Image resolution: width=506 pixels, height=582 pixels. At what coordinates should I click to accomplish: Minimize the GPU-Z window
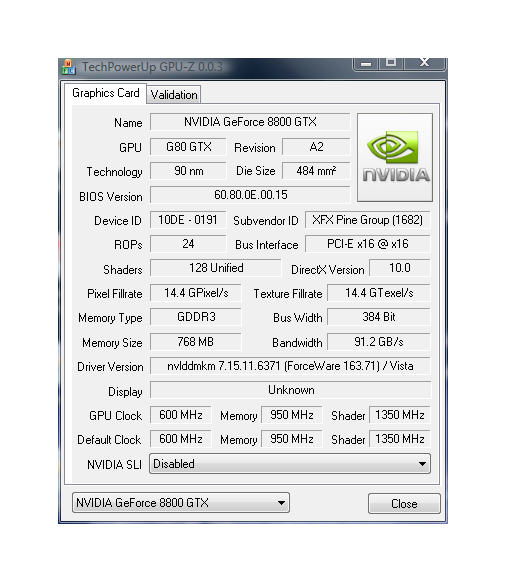365,63
